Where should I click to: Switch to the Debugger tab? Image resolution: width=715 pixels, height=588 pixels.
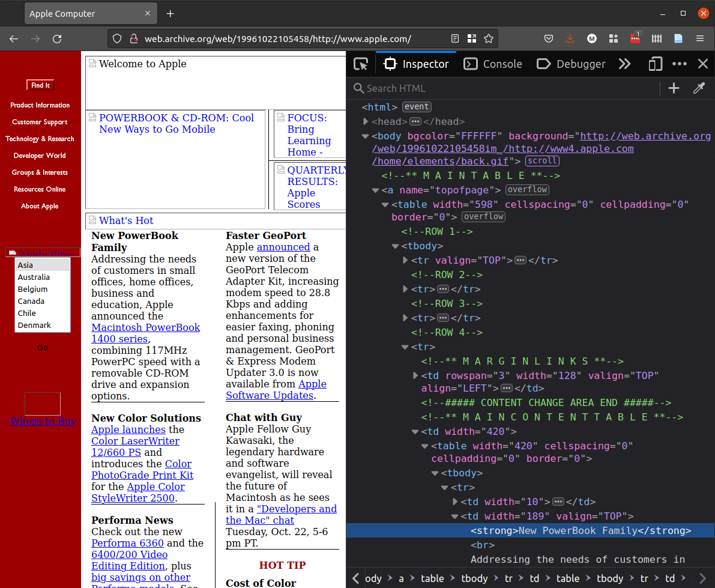click(571, 64)
